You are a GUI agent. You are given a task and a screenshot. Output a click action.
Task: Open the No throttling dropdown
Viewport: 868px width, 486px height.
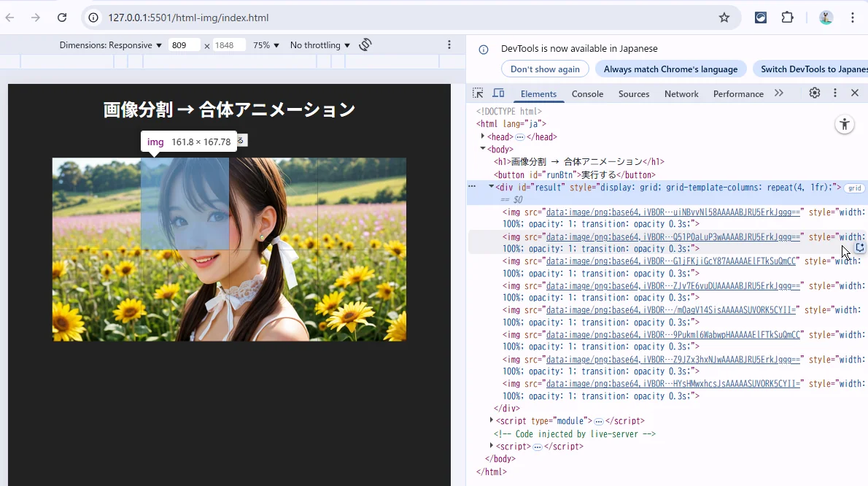point(319,45)
